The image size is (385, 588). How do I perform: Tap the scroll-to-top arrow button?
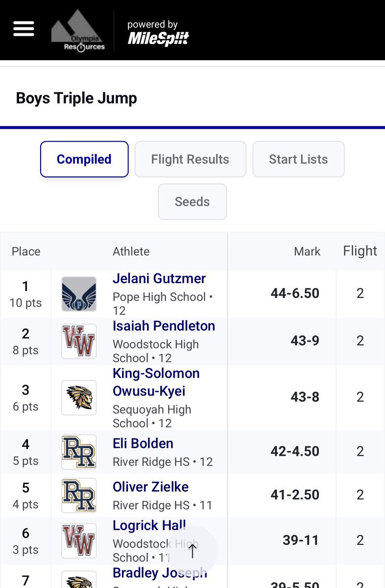pyautogui.click(x=192, y=551)
